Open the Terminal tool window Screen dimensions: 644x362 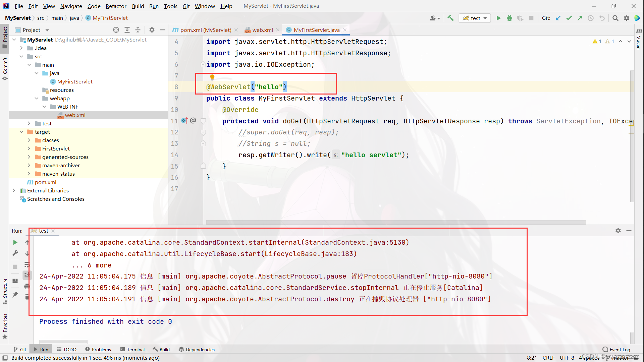coord(132,349)
